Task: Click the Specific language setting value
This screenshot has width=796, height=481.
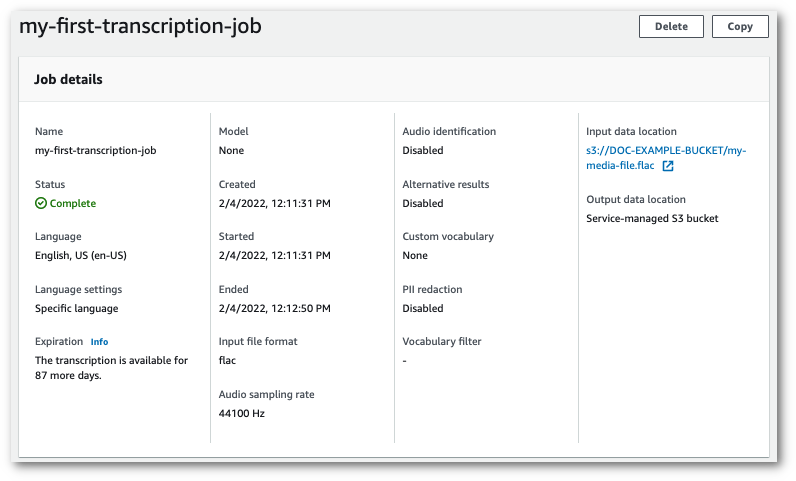Action: point(76,308)
